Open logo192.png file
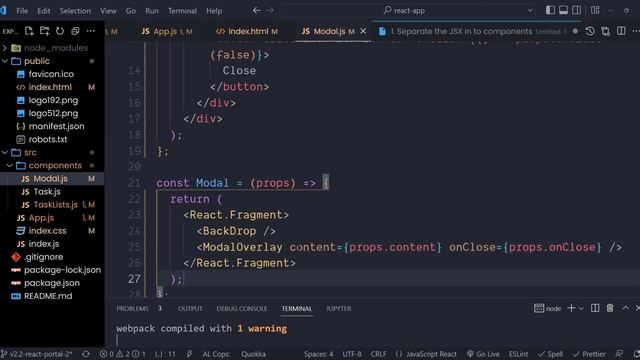640x360 pixels. pos(53,100)
